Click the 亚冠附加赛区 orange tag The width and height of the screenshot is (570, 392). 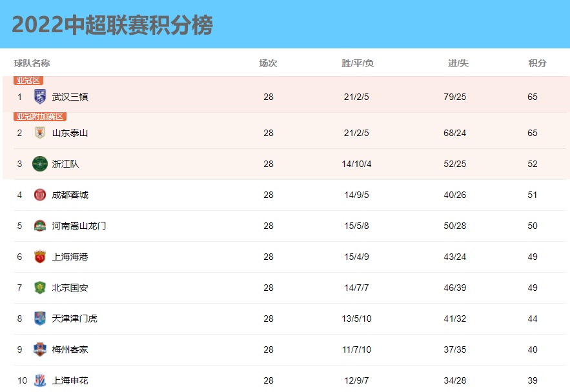pos(40,117)
